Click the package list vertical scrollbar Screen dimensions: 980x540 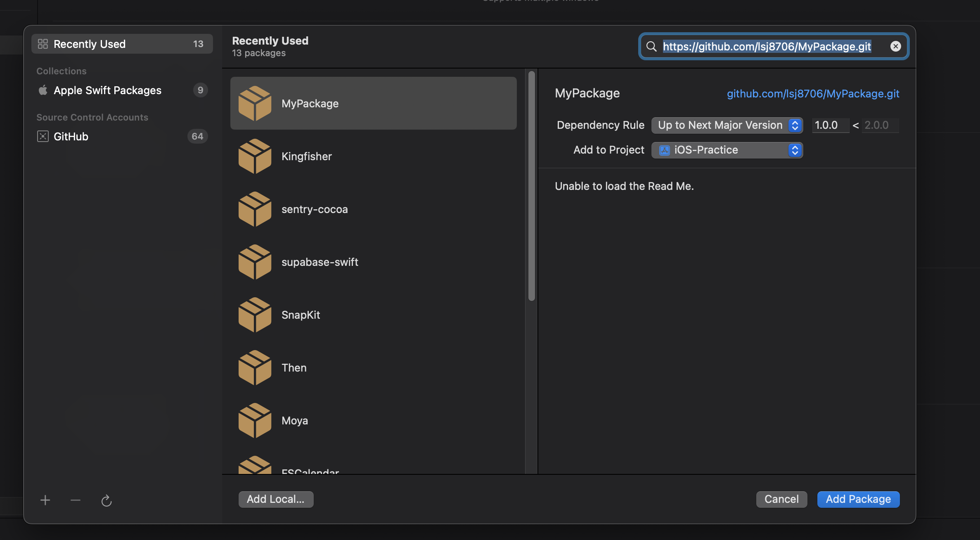tap(532, 186)
